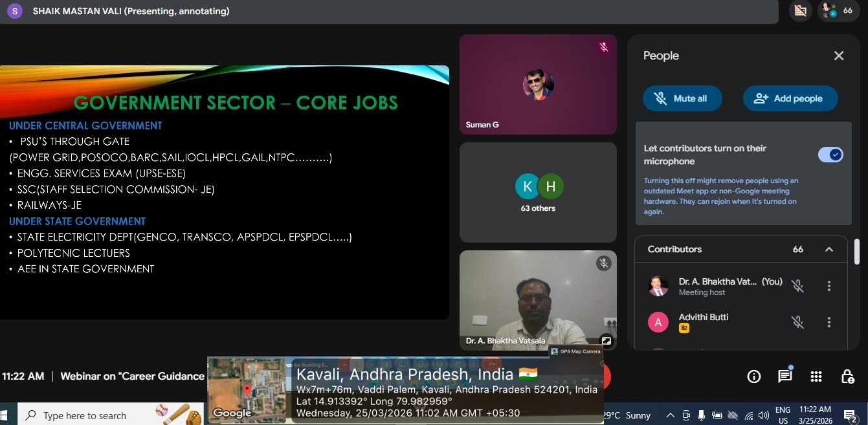This screenshot has width=868, height=425.
Task: Open the 63 others tile
Action: (538, 193)
